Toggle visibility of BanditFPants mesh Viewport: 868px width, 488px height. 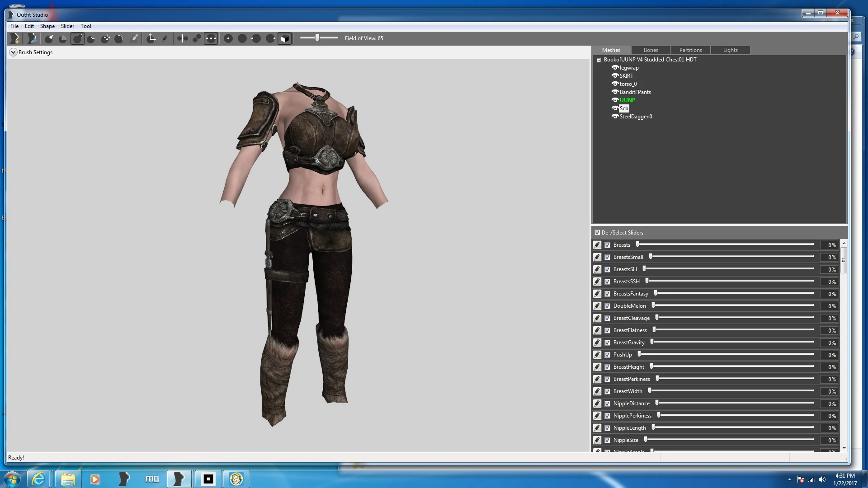(x=615, y=92)
